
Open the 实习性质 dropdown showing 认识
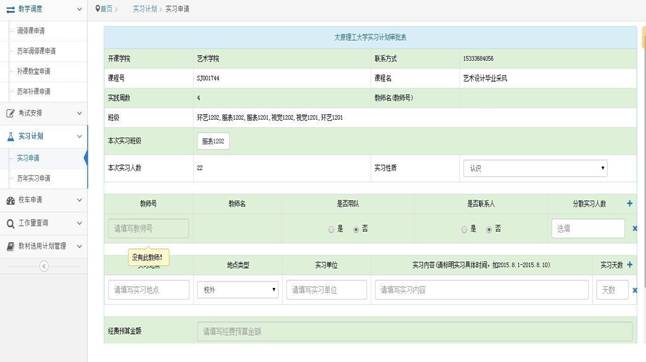(535, 168)
